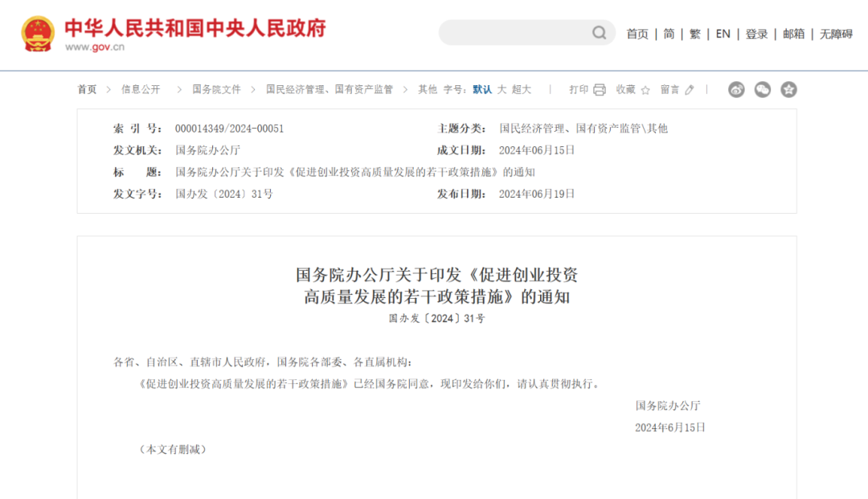Screen dimensions: 868x499
Task: Open the EN English version
Action: 723,34
